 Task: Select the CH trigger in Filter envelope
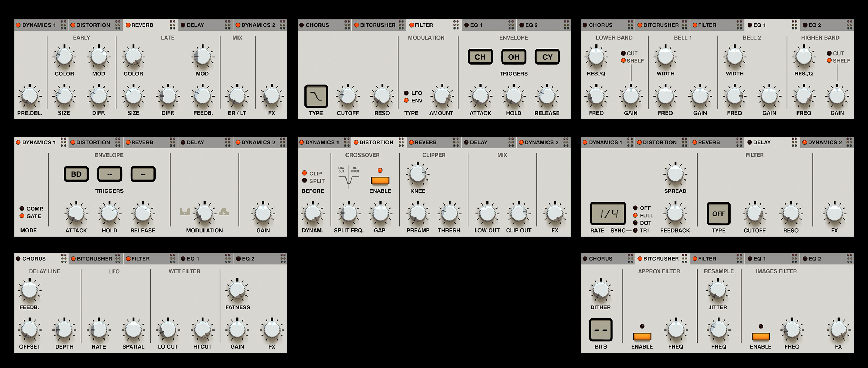tap(480, 57)
